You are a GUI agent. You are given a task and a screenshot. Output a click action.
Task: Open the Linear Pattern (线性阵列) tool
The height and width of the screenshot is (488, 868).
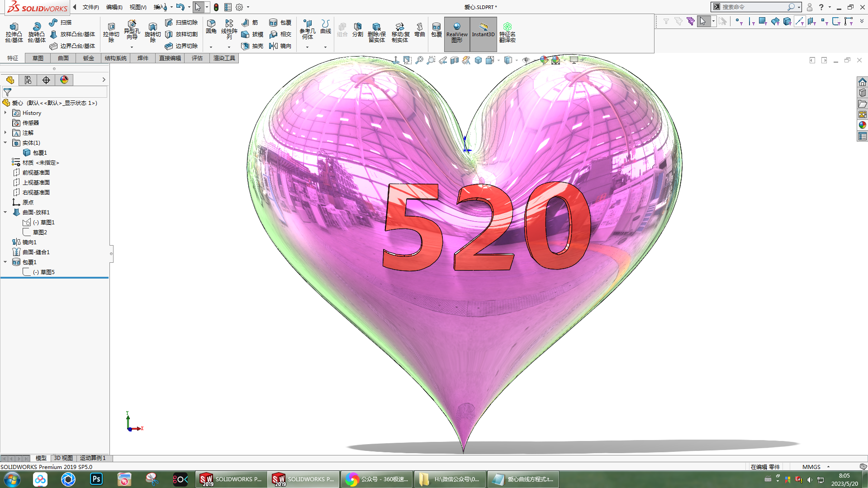(x=229, y=30)
